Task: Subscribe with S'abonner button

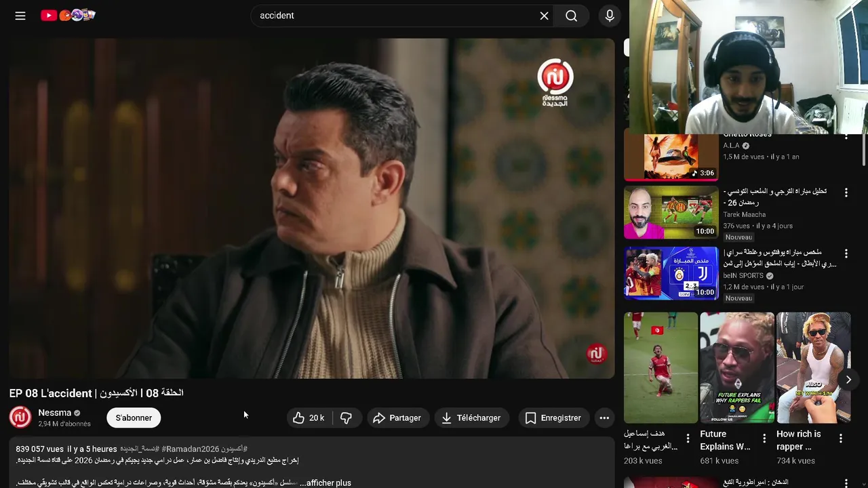Action: tap(134, 418)
